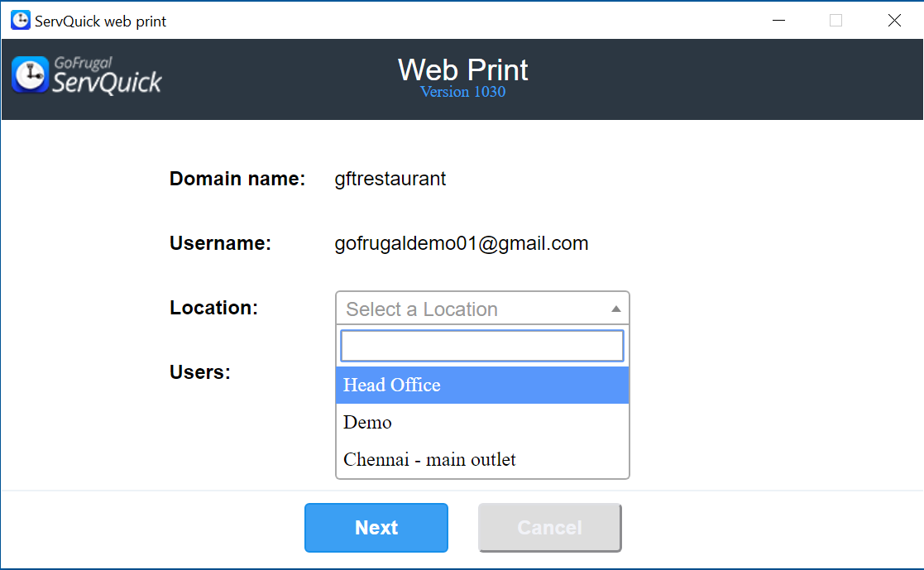Click the gofrugaldemo01@gmail.com username value

coord(462,244)
